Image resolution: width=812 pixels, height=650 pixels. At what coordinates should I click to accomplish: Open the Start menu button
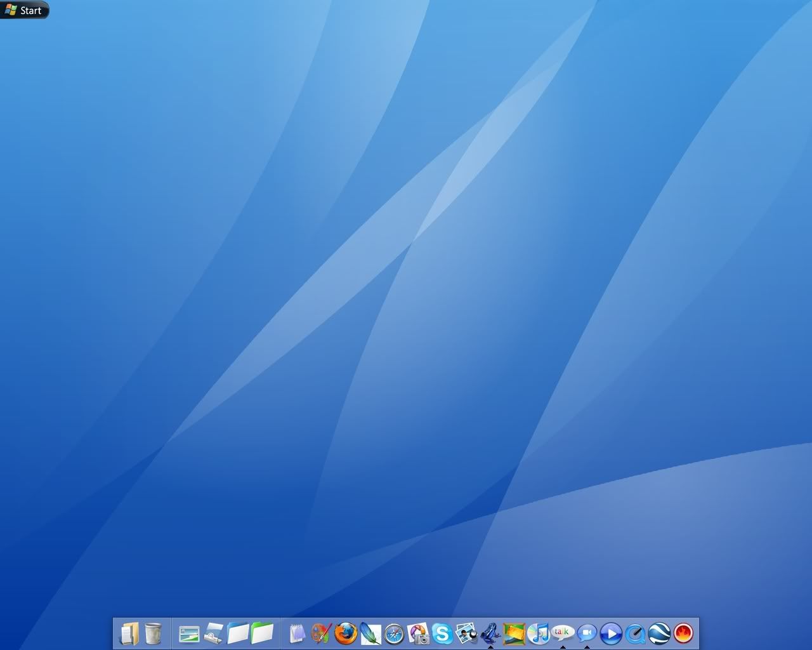point(24,10)
